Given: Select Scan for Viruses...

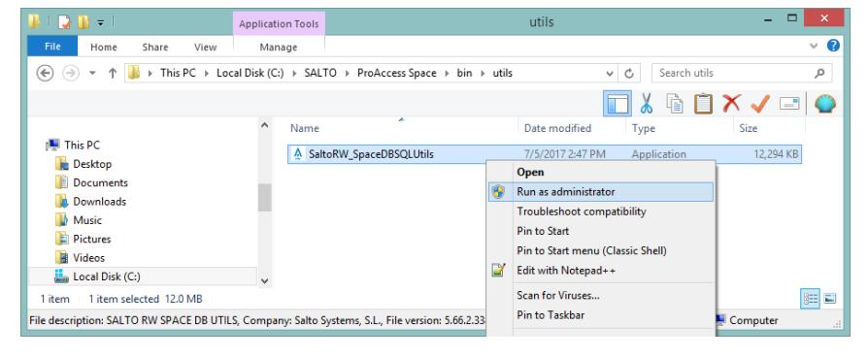Looking at the screenshot, I should pyautogui.click(x=601, y=296).
